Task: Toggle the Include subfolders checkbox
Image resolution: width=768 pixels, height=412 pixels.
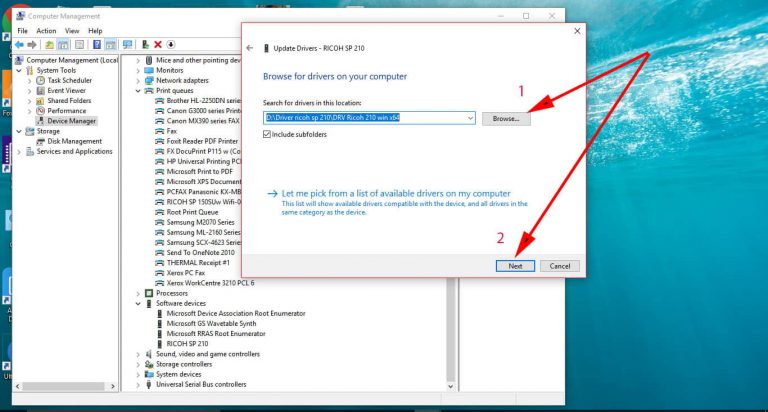Action: 269,134
